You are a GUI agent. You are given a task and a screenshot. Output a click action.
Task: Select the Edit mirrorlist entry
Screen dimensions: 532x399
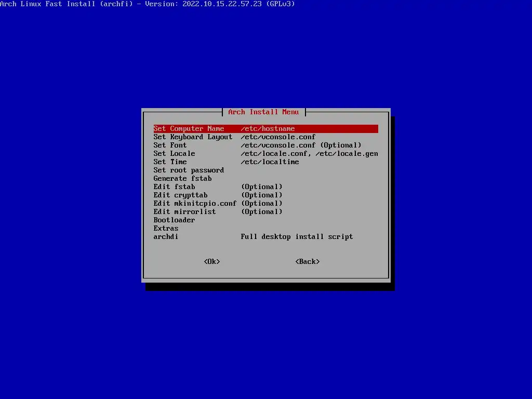point(265,212)
